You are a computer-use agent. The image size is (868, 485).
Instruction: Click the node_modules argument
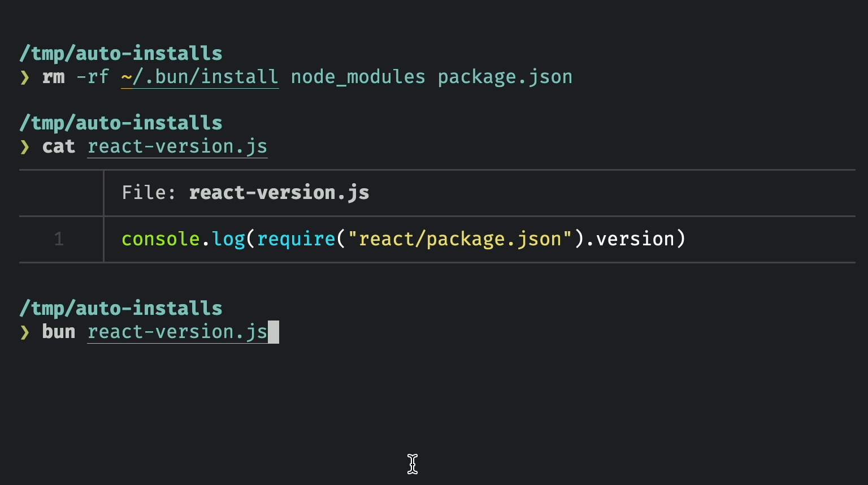coord(358,77)
